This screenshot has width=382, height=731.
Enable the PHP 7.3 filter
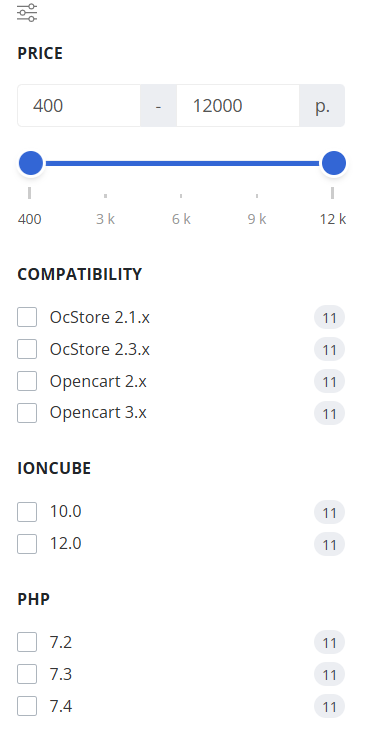click(x=27, y=674)
